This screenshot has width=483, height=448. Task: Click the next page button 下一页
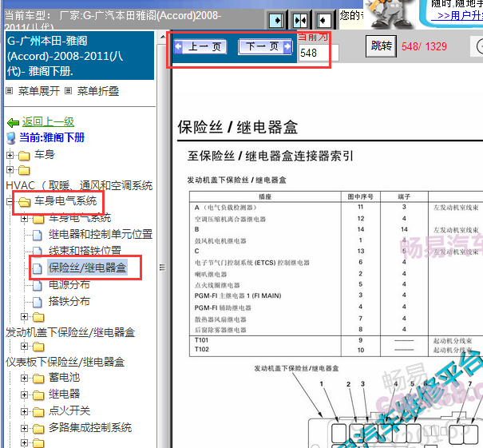click(265, 47)
